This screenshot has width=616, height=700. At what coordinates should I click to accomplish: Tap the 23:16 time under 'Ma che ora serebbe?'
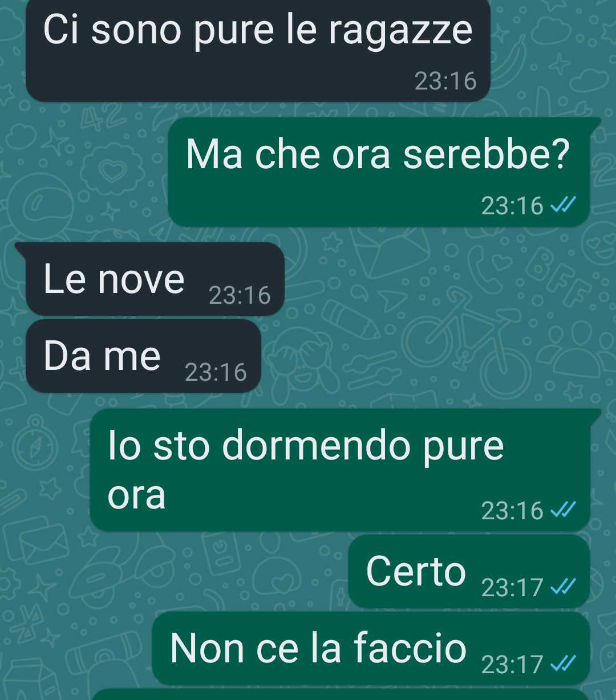coord(512,205)
